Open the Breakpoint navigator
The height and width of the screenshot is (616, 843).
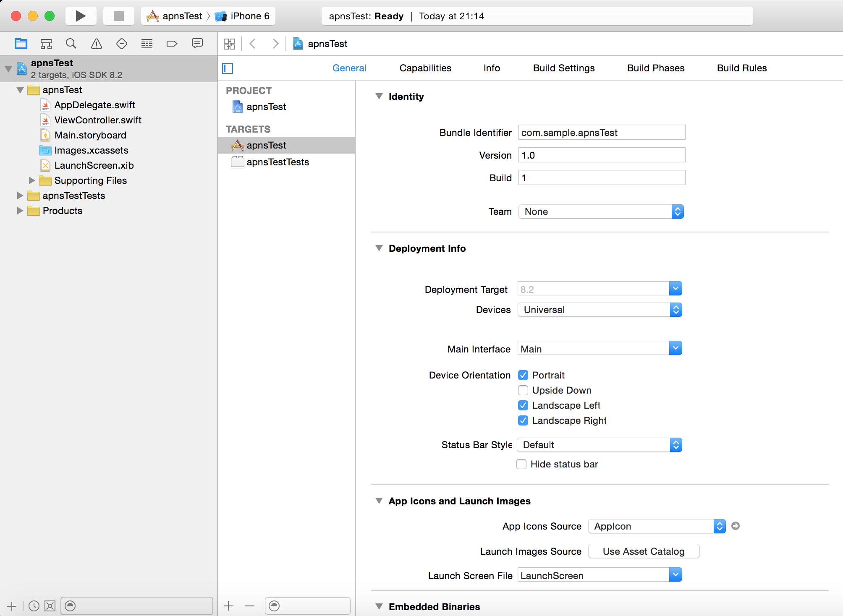click(x=172, y=44)
